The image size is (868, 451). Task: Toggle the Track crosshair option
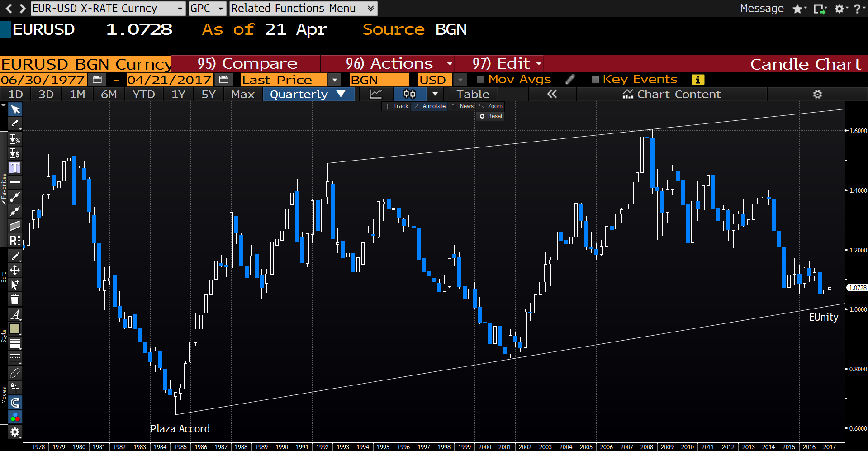click(x=397, y=106)
